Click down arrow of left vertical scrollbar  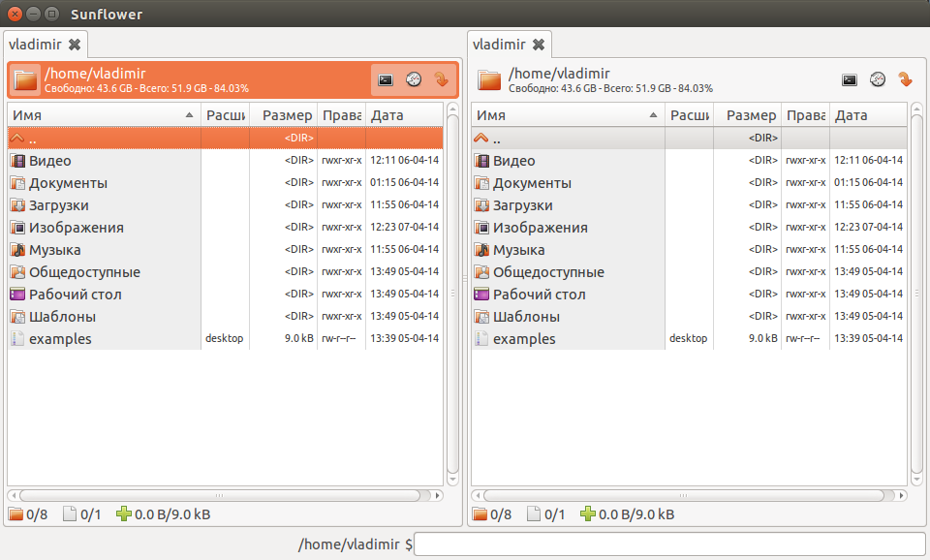[452, 480]
